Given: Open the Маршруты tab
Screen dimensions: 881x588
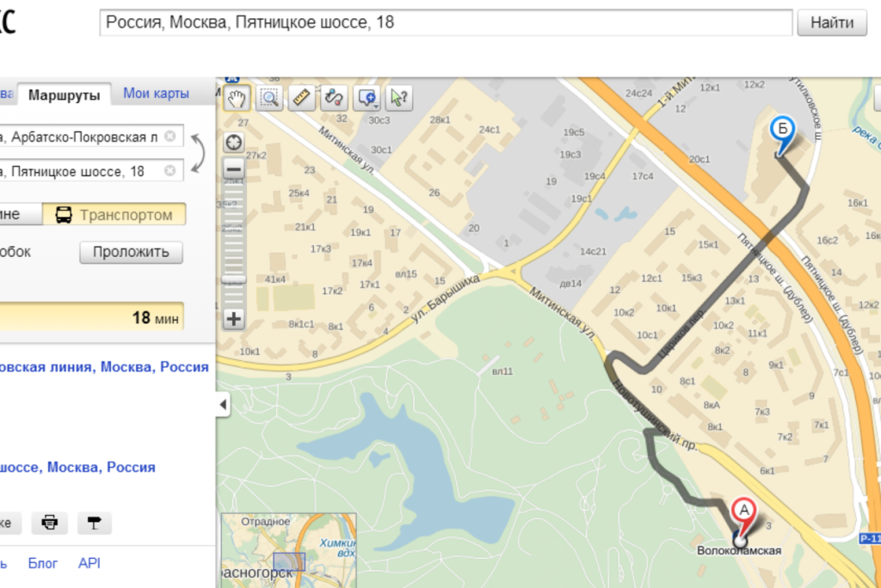Looking at the screenshot, I should (x=64, y=95).
